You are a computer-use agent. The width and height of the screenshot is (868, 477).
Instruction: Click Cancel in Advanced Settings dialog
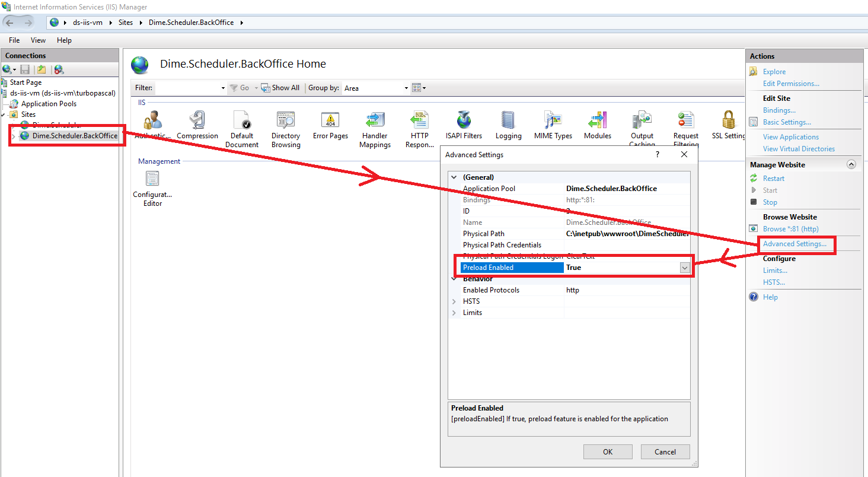[x=665, y=451]
